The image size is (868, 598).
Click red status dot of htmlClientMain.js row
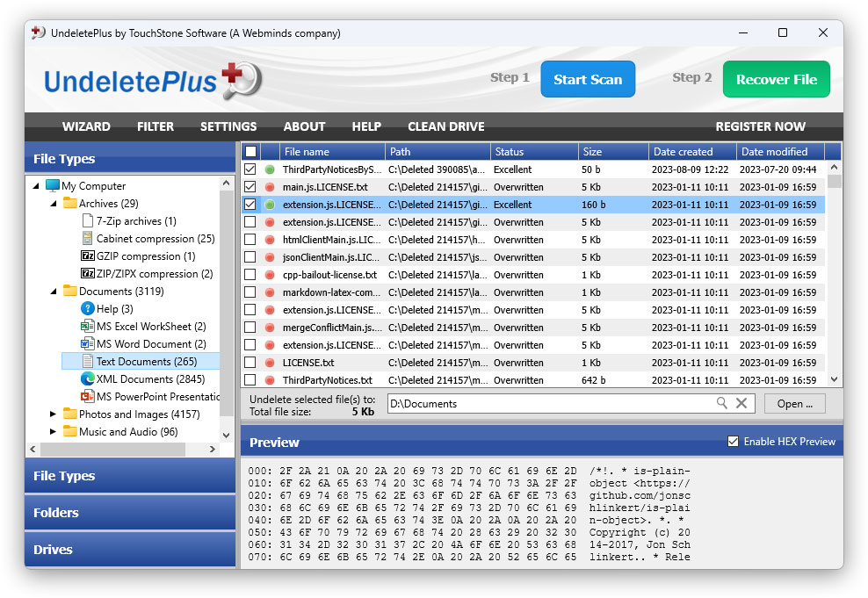270,240
